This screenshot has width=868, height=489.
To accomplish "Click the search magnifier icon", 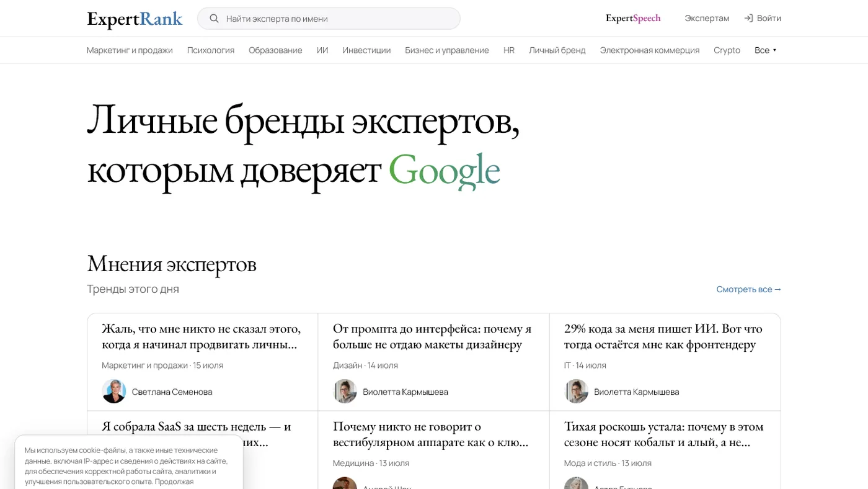I will point(214,19).
